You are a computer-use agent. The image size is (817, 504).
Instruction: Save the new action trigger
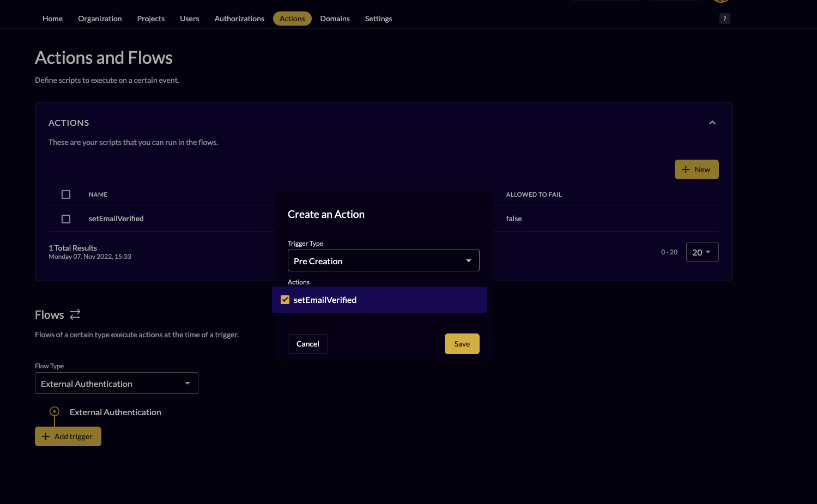coord(462,344)
